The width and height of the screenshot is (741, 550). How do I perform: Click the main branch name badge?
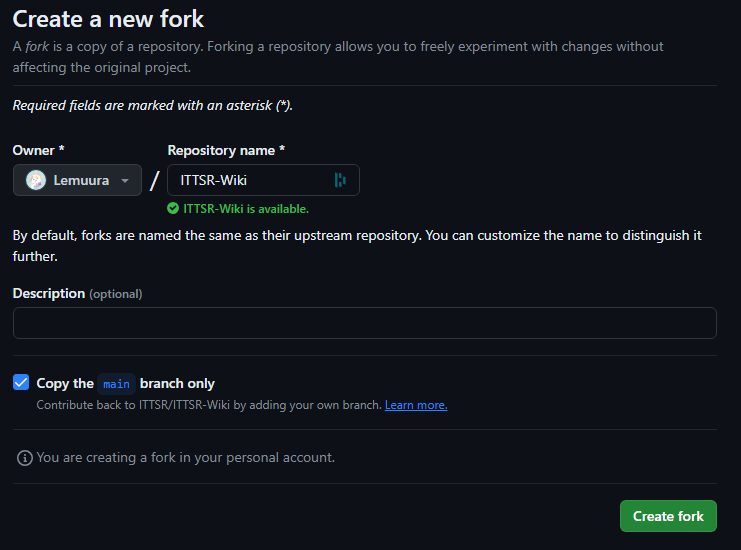(116, 384)
